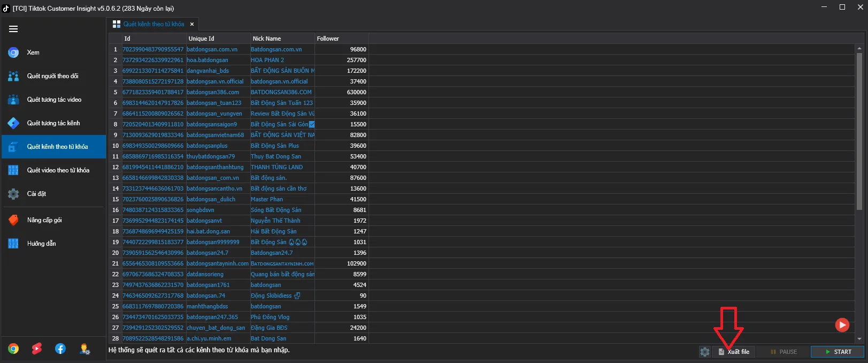The image size is (868, 363).
Task: Select the Id 7023990483790955547
Action: (x=154, y=49)
